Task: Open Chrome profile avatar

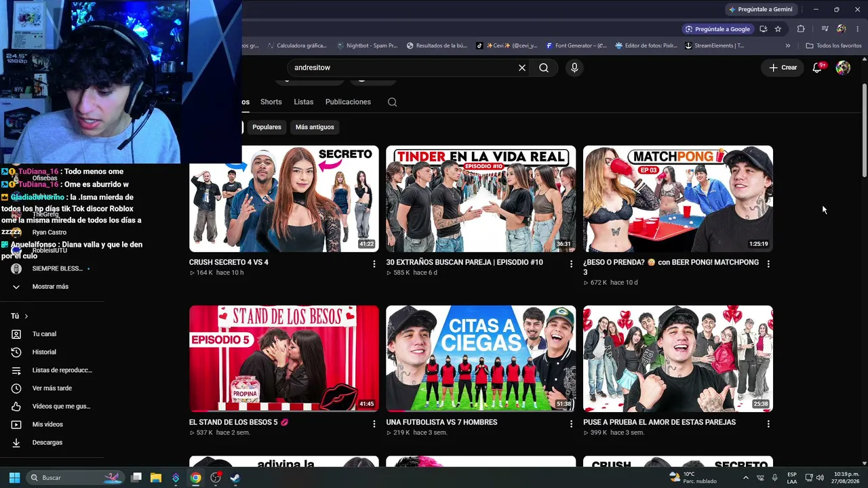Action: (842, 29)
